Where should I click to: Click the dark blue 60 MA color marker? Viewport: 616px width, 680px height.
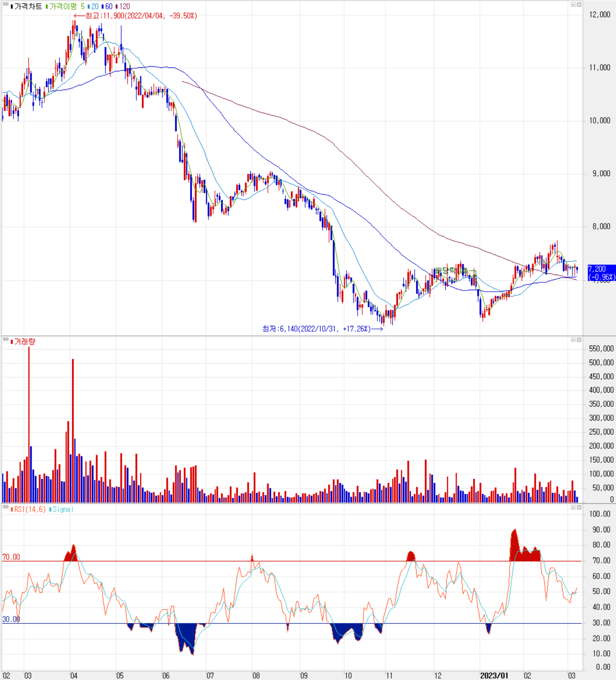pos(103,7)
